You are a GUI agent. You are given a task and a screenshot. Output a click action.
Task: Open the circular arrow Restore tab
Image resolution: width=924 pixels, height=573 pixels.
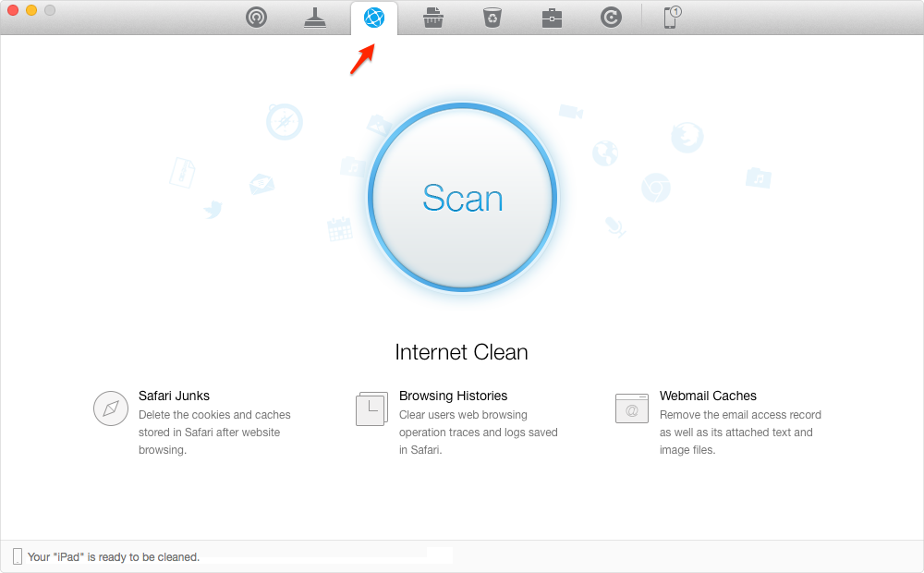(x=611, y=18)
